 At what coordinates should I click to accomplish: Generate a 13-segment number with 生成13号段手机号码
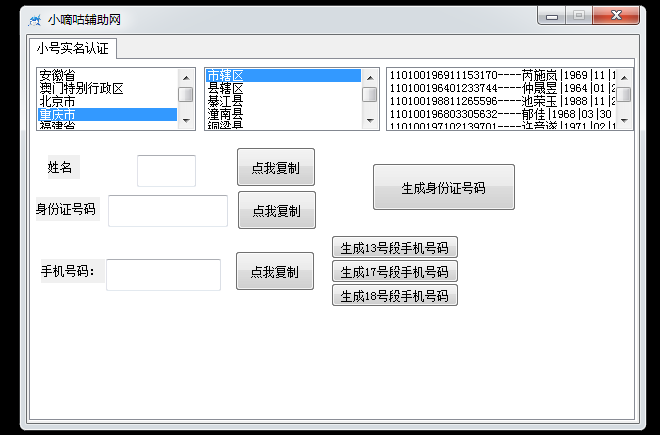tap(394, 248)
